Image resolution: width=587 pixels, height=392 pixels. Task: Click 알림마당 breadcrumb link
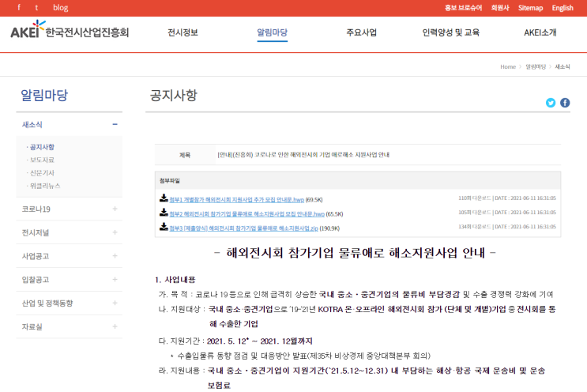coord(536,66)
